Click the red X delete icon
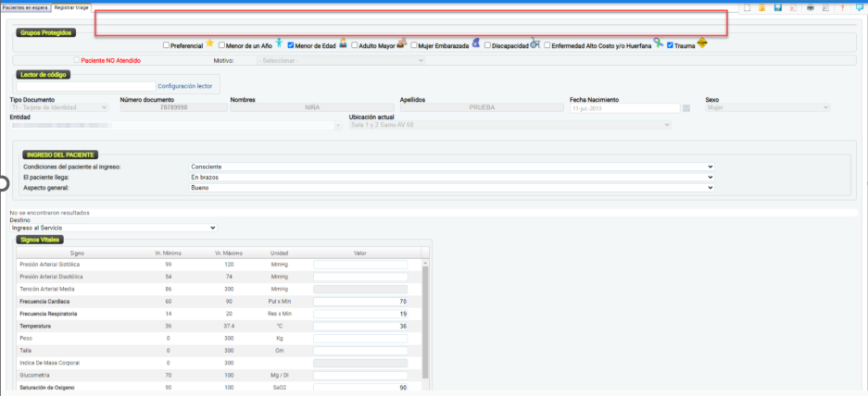 coord(793,7)
